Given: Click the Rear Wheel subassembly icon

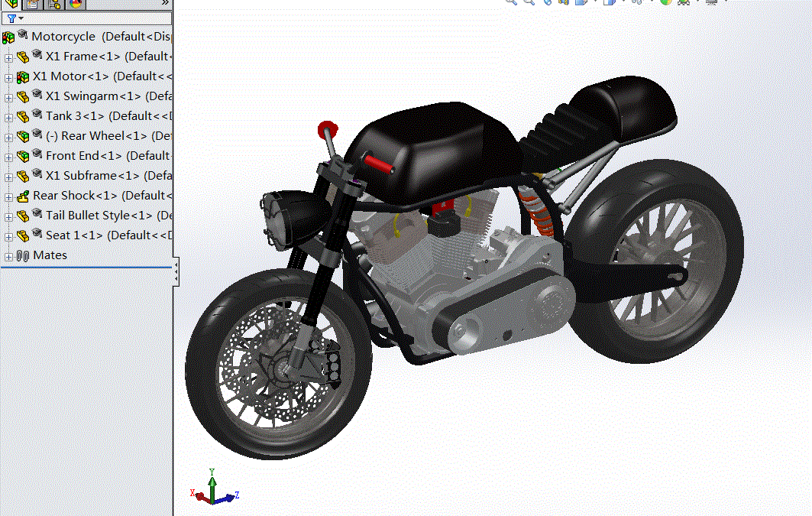Looking at the screenshot, I should (x=22, y=137).
